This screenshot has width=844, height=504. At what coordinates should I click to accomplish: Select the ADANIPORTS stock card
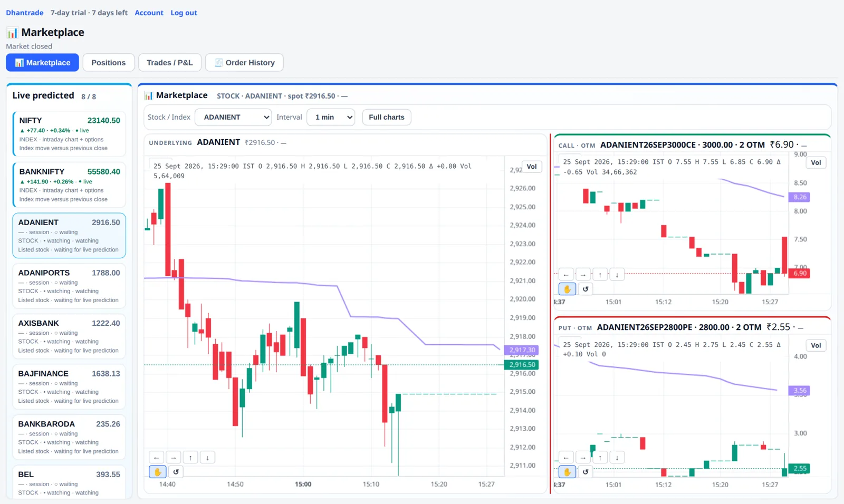point(69,286)
